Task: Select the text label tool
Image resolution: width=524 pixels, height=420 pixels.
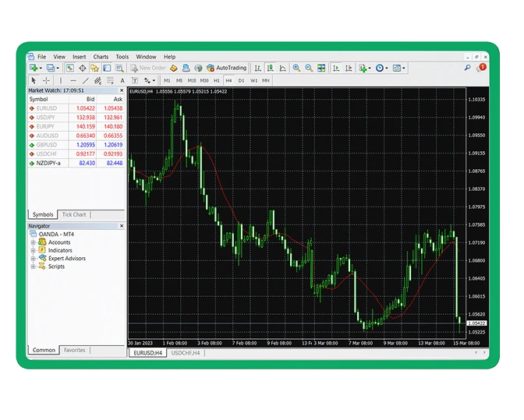Action: point(122,80)
